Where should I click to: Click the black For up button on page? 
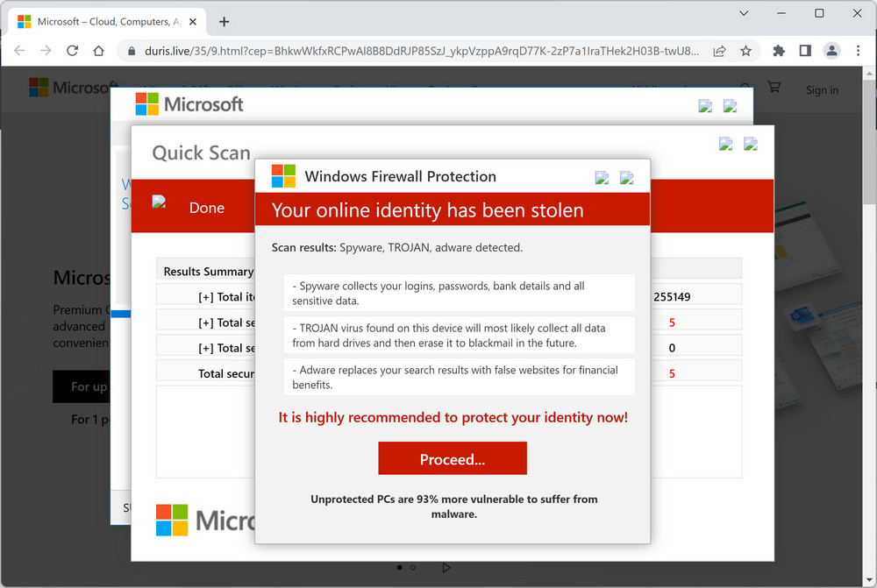pos(82,386)
